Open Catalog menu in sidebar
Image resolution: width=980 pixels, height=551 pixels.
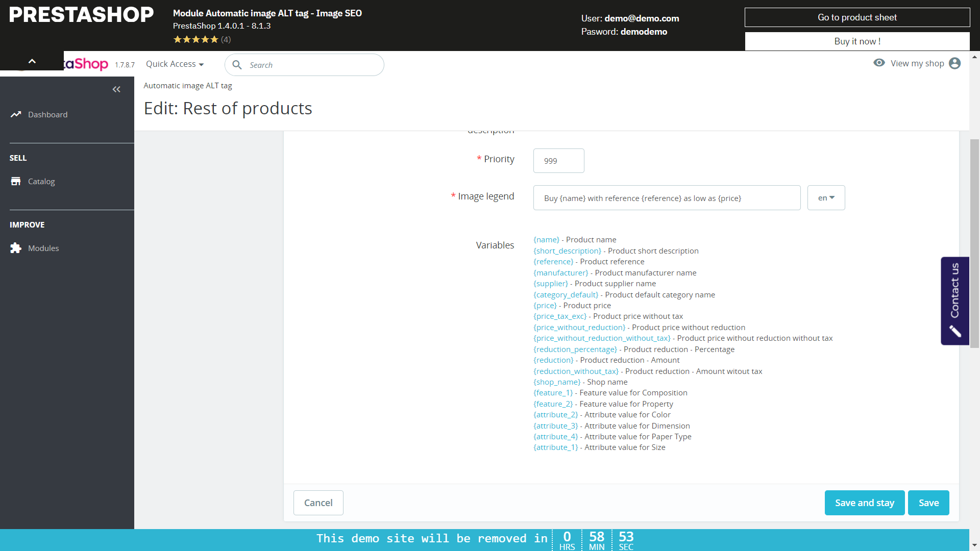click(x=41, y=181)
